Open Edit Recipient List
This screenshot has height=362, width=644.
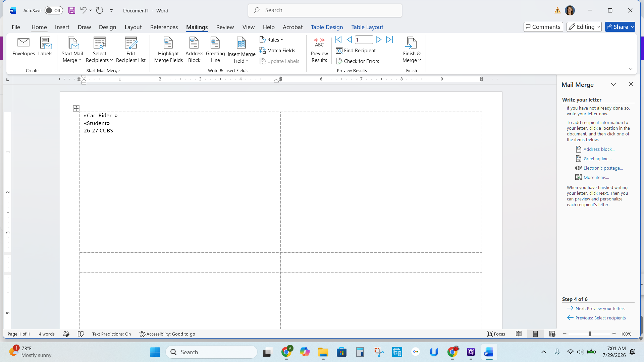pyautogui.click(x=131, y=50)
